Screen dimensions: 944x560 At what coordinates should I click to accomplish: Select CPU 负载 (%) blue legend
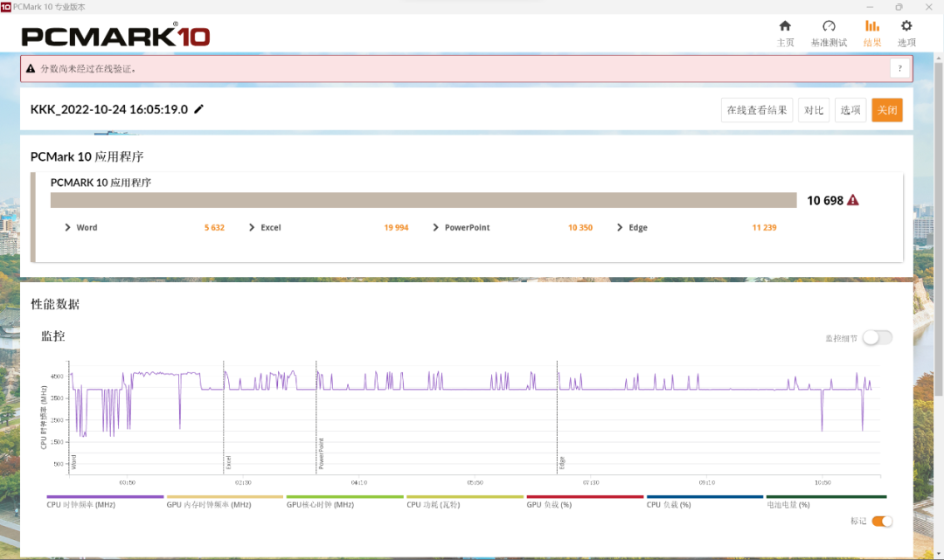(705, 501)
